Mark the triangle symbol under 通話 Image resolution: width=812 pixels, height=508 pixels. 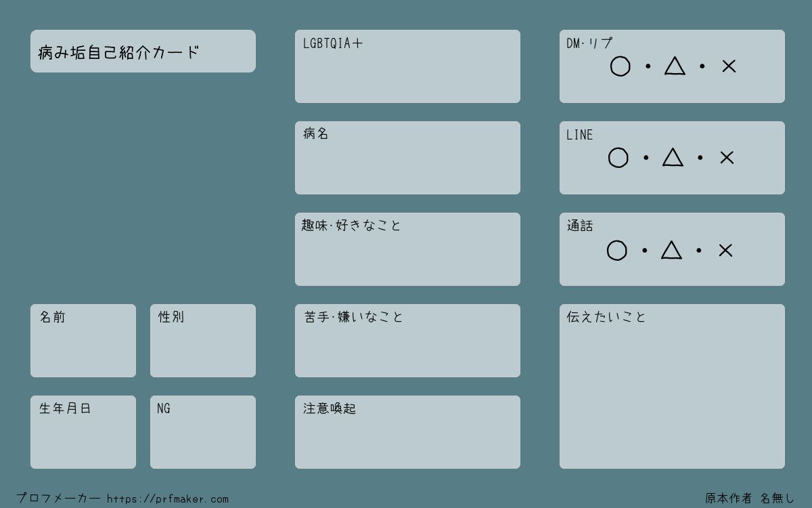click(x=671, y=250)
